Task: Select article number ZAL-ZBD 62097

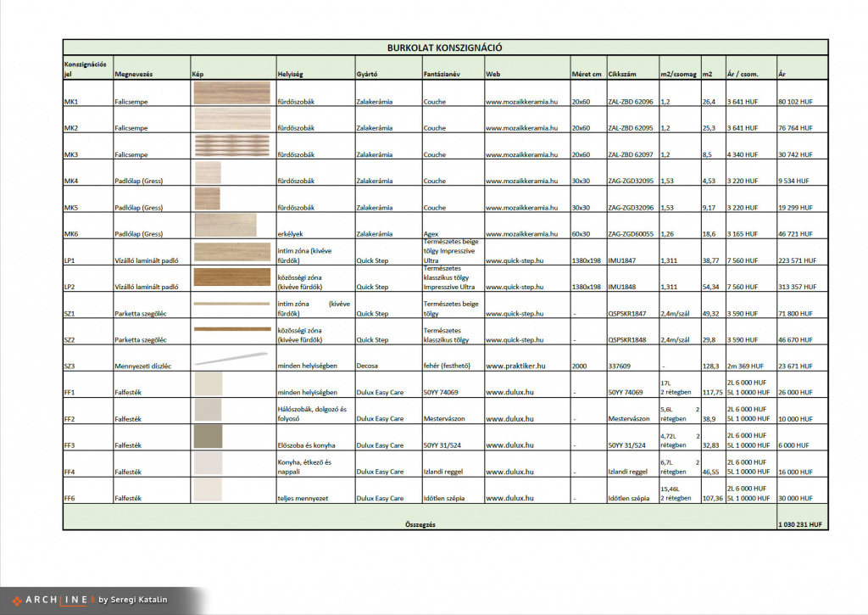Action: tap(631, 154)
